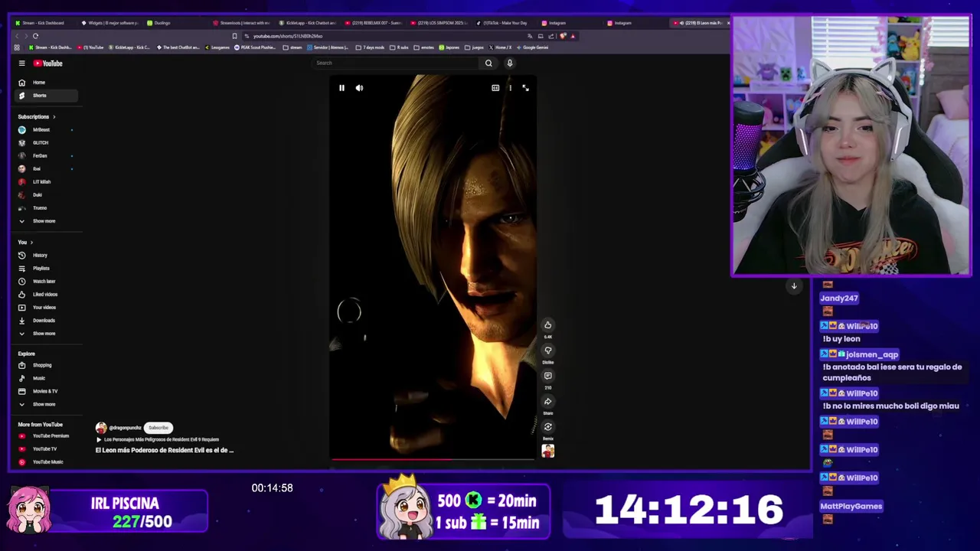Open Shopping under Explore
This screenshot has width=980, height=551.
pyautogui.click(x=45, y=365)
